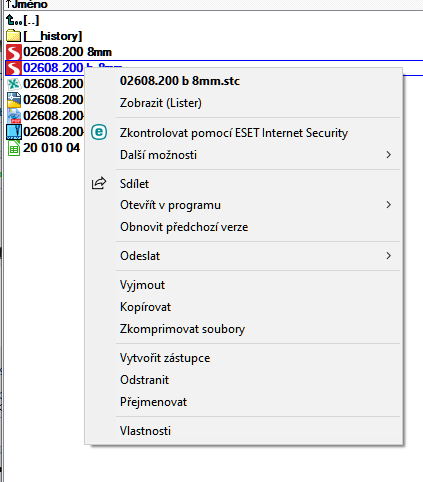Open the bold 02608.200 b 8mm.stc entry

click(180, 81)
